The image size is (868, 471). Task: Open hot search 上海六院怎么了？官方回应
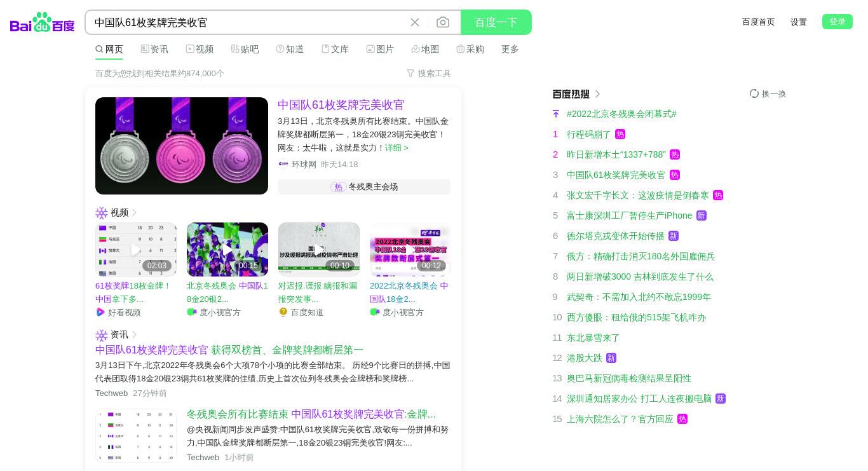(620, 419)
